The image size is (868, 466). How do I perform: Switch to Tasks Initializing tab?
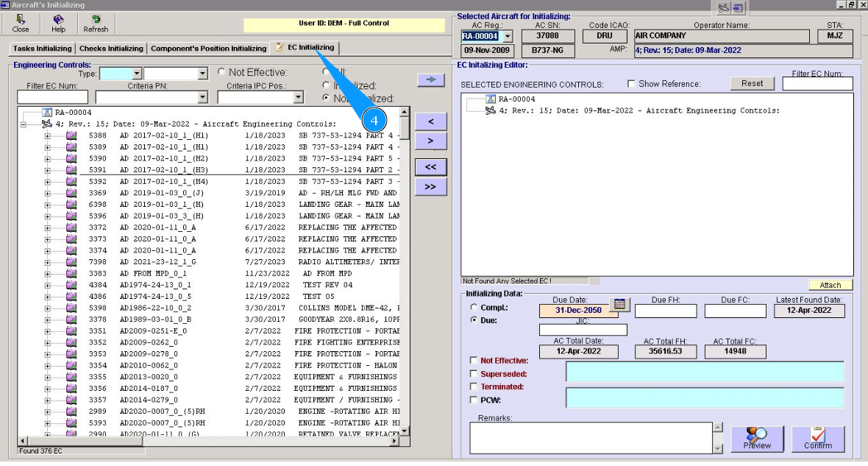tap(43, 49)
